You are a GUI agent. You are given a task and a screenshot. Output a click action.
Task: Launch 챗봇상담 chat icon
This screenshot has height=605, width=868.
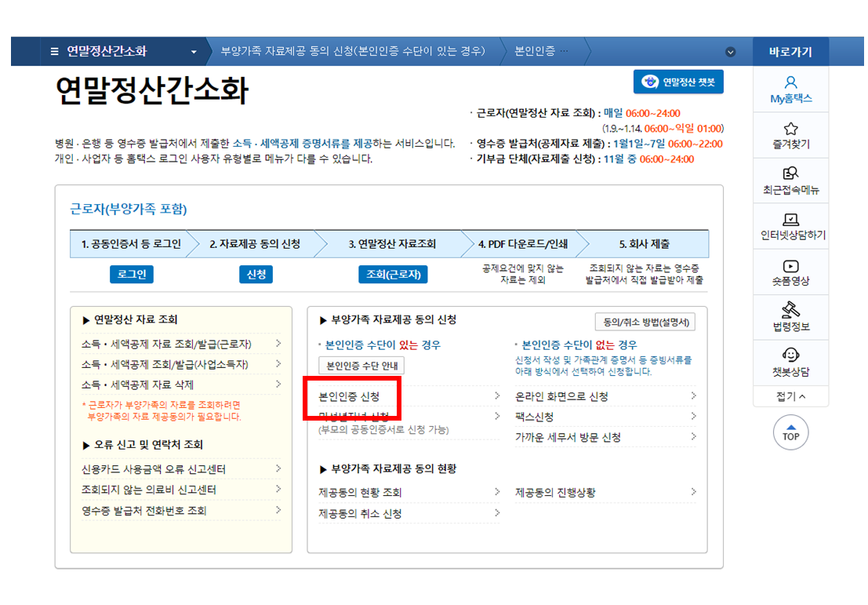pos(791,362)
